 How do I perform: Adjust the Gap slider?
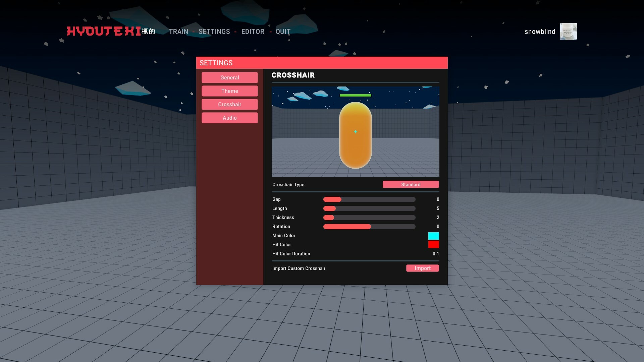pos(369,199)
